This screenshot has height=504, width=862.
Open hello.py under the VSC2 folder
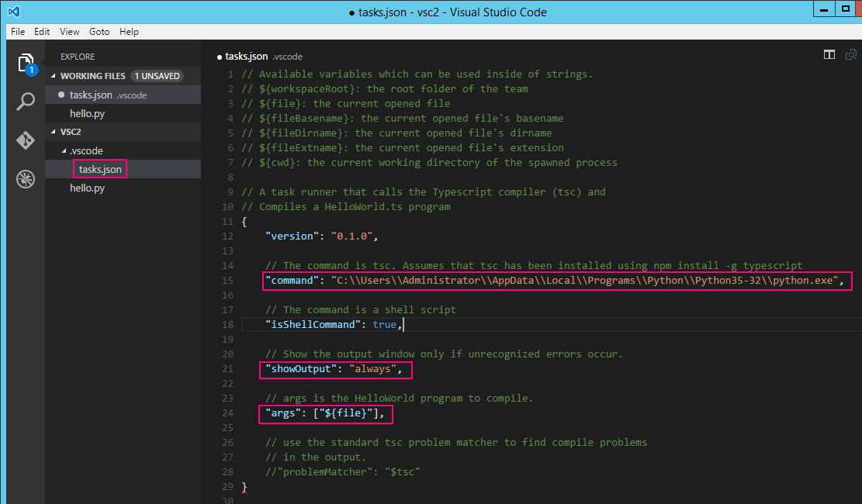[x=123, y=188]
